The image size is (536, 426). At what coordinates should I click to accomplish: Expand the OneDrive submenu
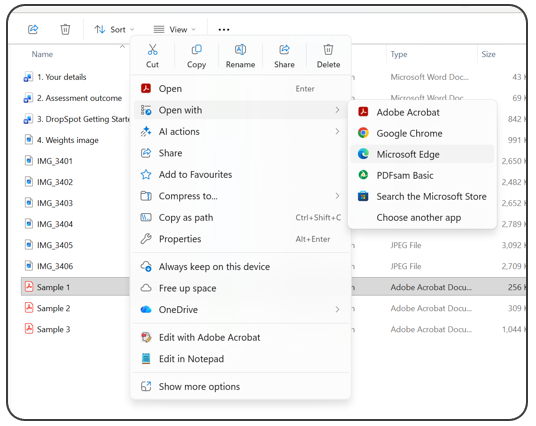point(241,309)
